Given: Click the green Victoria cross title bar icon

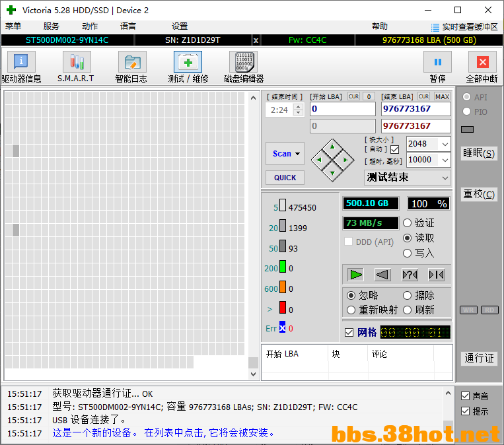Looking at the screenshot, I should (x=11, y=11).
